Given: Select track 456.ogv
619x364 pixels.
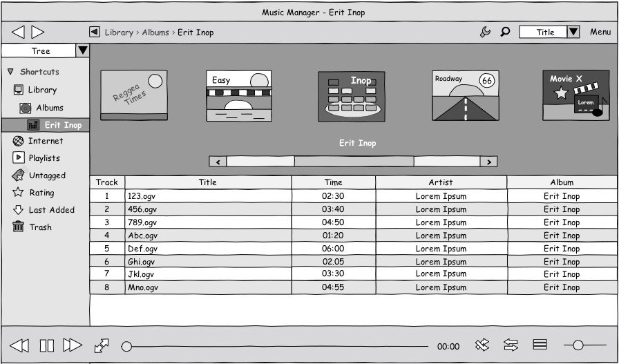Looking at the screenshot, I should pos(353,209).
